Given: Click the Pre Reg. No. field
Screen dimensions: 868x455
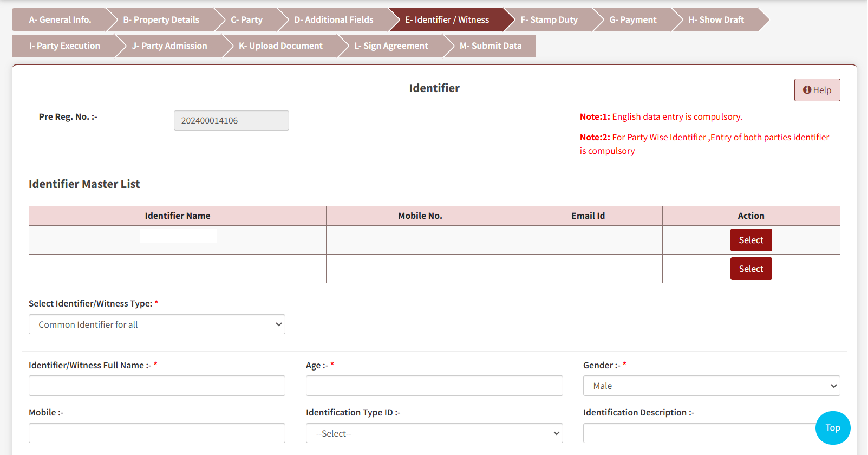Looking at the screenshot, I should tap(231, 120).
